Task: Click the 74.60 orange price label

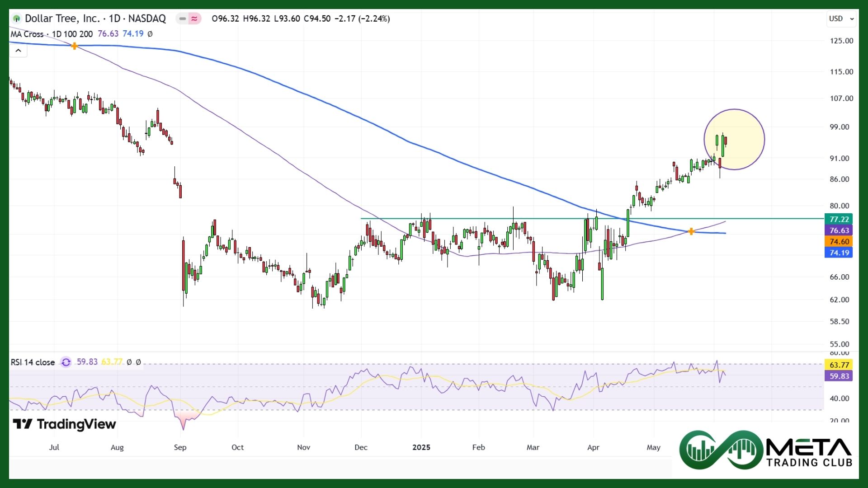Action: coord(839,242)
